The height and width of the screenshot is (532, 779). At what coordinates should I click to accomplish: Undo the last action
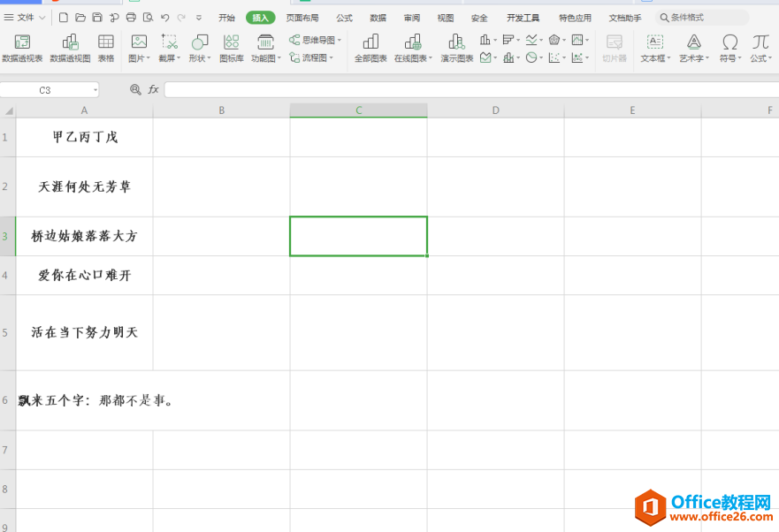pos(165,18)
